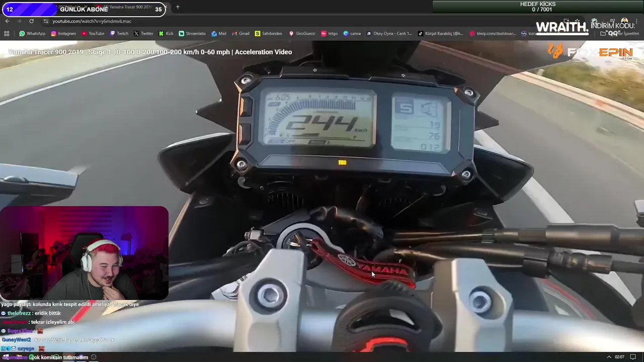The height and width of the screenshot is (362, 644).
Task: Open the WhatsApp bookmark
Action: (32, 34)
